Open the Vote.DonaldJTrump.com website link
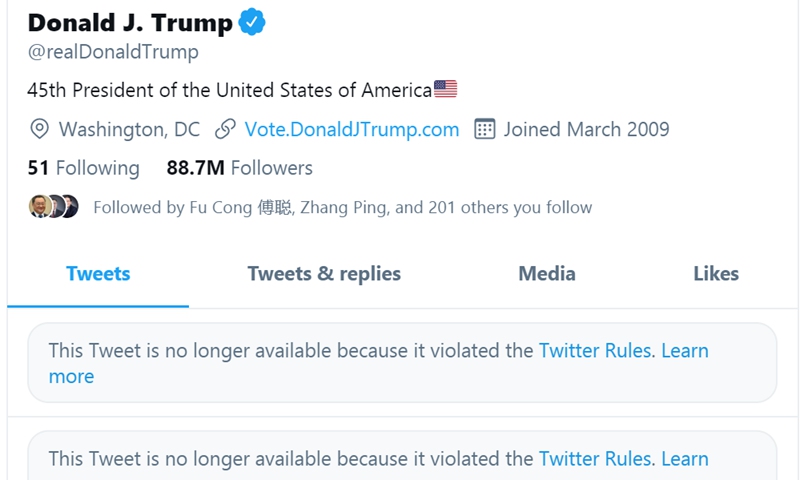This screenshot has height=480, width=800. [x=352, y=129]
